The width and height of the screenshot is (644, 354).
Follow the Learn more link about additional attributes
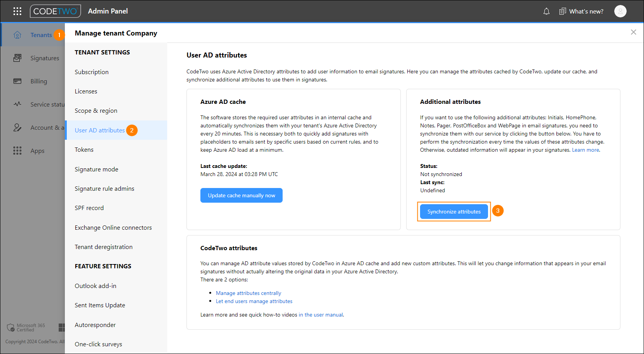click(x=585, y=150)
